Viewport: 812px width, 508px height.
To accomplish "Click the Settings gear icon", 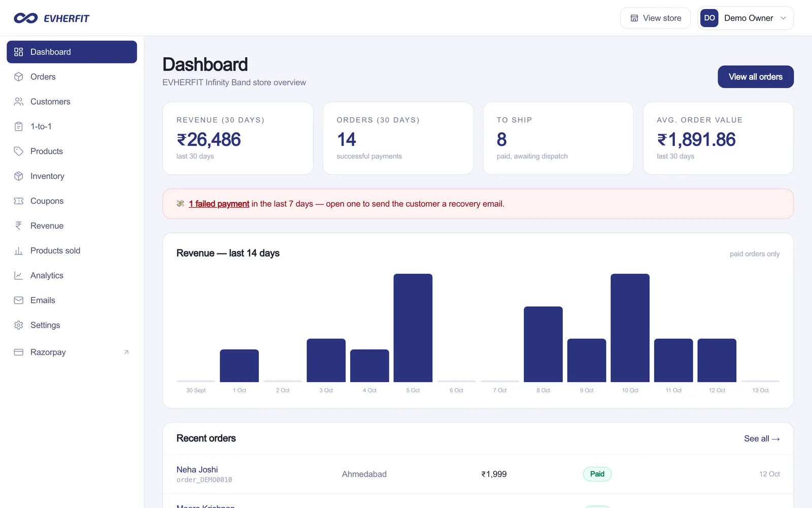I will click(x=19, y=326).
